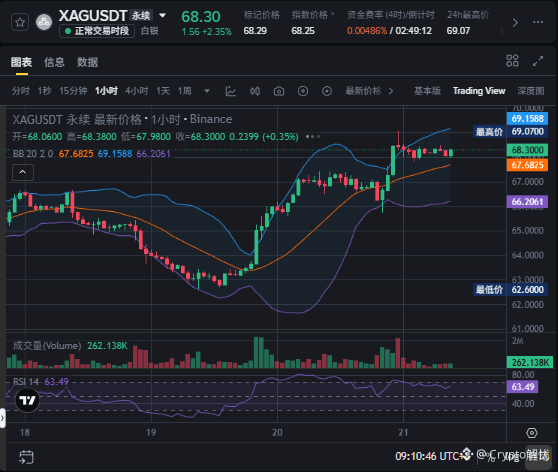Image resolution: width=558 pixels, height=472 pixels.
Task: Expand the chart to fullscreen
Action: point(538,61)
